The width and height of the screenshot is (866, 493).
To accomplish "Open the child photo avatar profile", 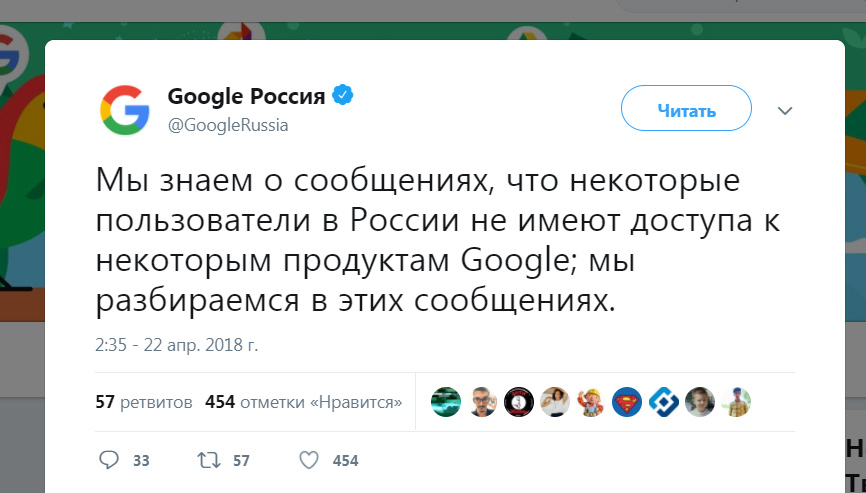I will click(x=699, y=402).
